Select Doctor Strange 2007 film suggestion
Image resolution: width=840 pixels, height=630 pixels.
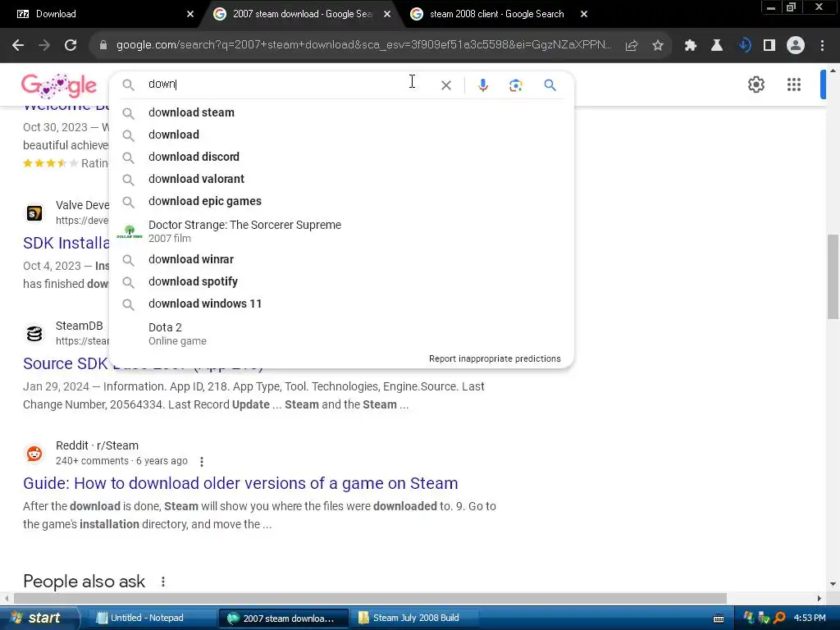coord(341,231)
